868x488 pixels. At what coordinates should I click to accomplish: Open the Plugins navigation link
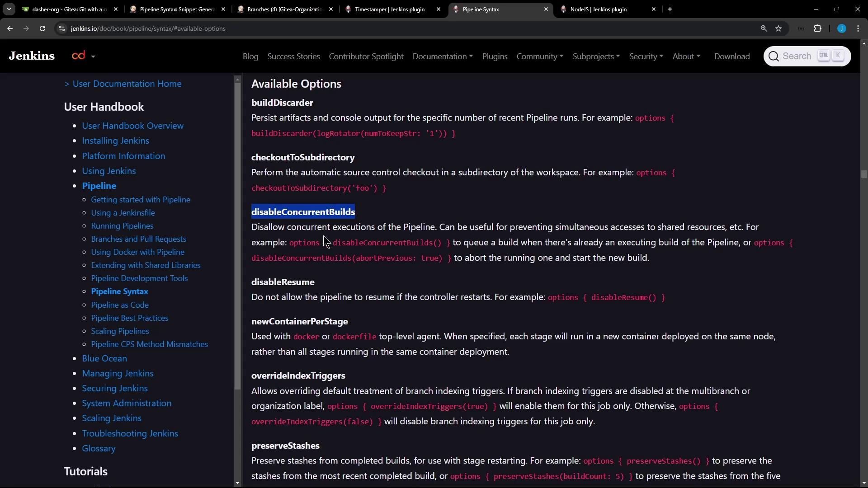coord(495,56)
